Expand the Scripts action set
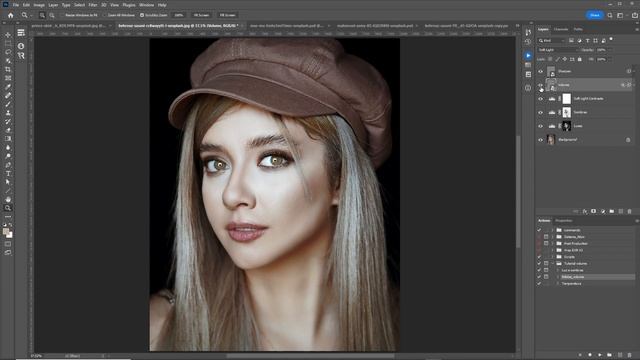This screenshot has height=360, width=640. pos(553,257)
